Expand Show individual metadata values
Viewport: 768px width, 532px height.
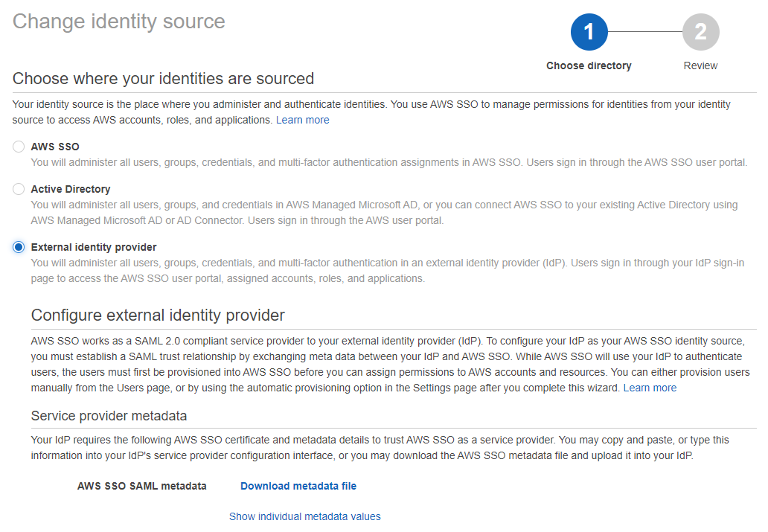(x=304, y=516)
